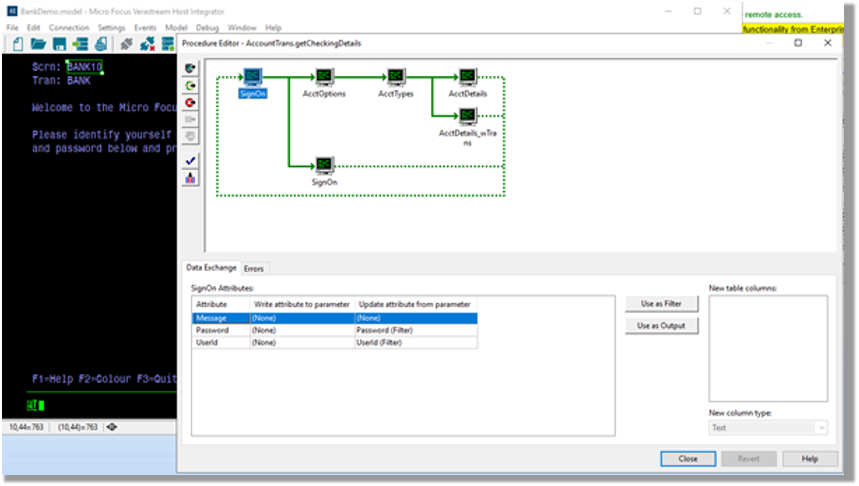Screen dimensions: 859x486
Task: Click the Revert button
Action: [748, 459]
